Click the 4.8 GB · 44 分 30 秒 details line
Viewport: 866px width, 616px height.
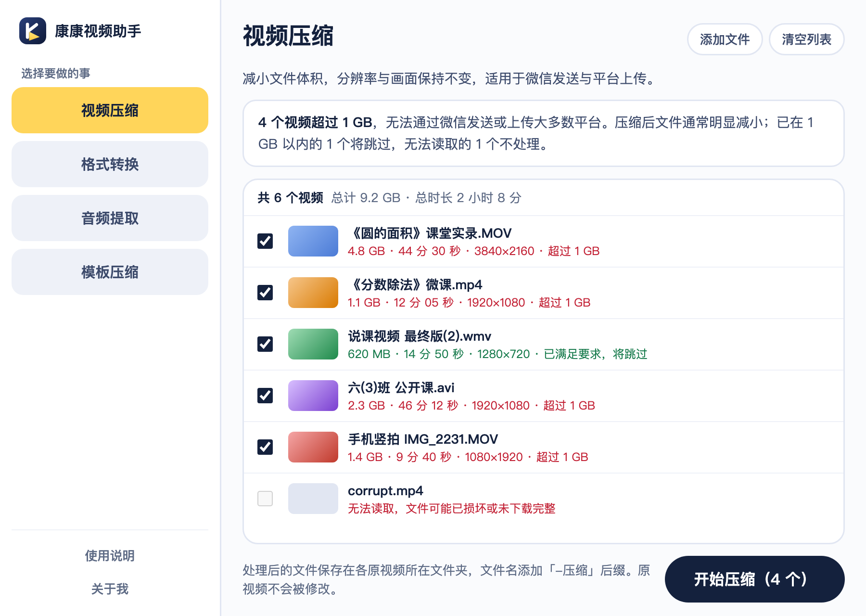coord(474,251)
